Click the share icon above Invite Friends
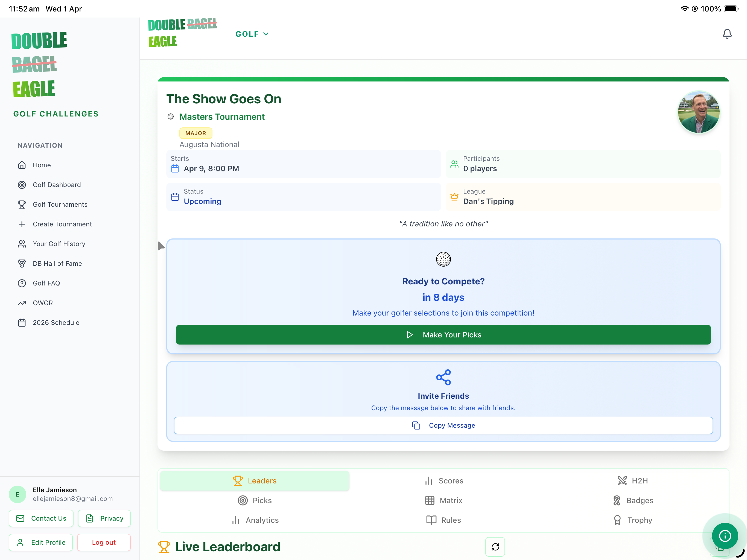747x560 pixels. tap(443, 377)
